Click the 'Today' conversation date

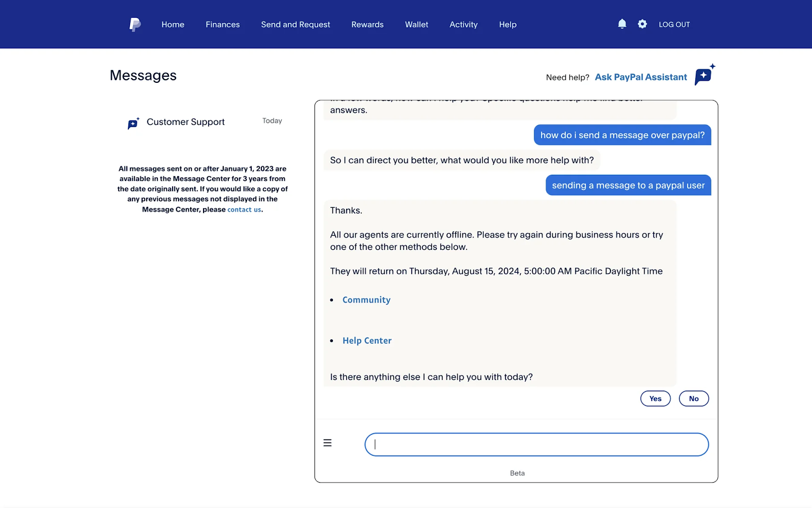click(272, 121)
